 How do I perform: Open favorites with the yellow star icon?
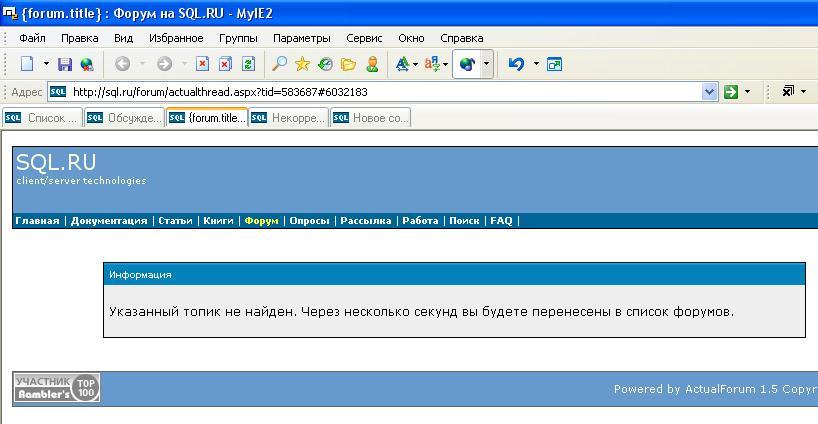[x=302, y=64]
